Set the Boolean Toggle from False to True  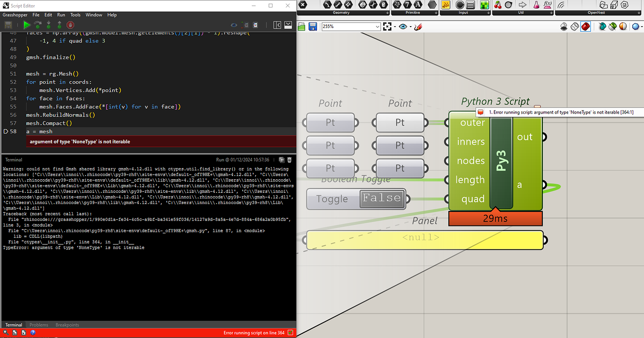(x=382, y=198)
